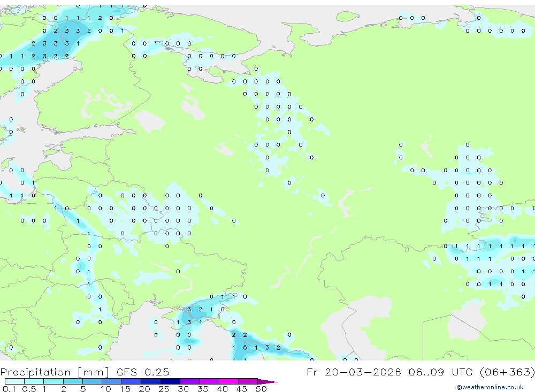Image resolution: width=535 pixels, height=392 pixels.
Task: Select the 'GFS 0.25' model label
Action: tap(143, 372)
